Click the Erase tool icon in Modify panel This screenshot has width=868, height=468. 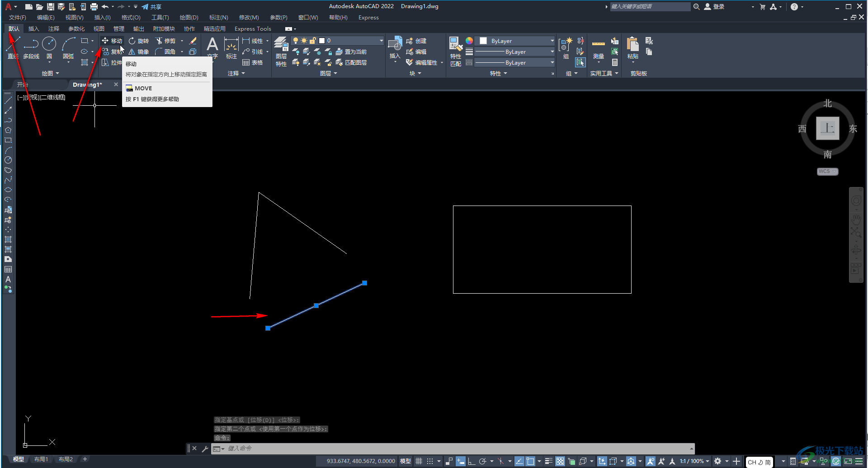point(193,41)
